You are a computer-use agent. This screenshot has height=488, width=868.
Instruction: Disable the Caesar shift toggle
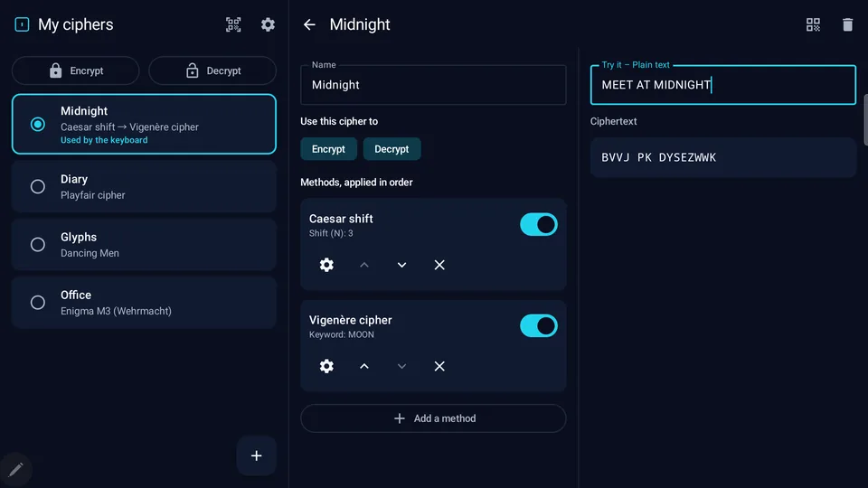click(x=539, y=225)
